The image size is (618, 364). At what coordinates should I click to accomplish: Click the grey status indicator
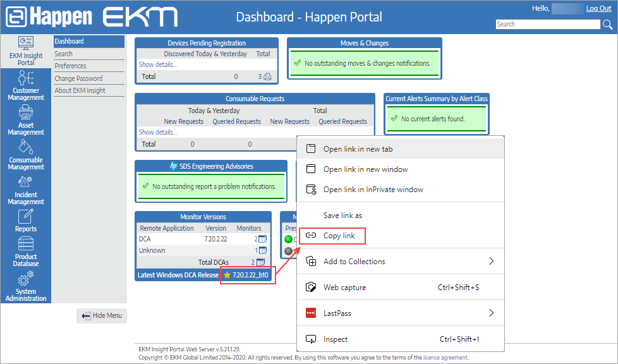pos(289,251)
